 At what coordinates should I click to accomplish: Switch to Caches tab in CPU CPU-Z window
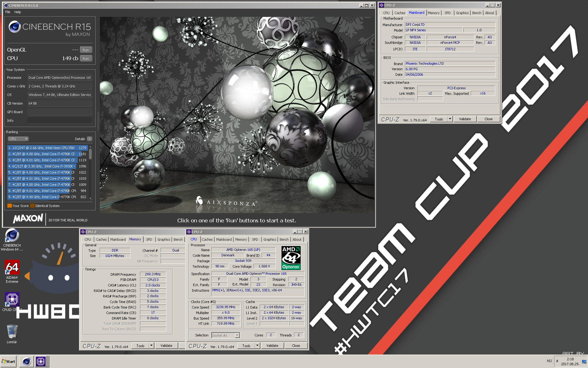[x=207, y=240]
